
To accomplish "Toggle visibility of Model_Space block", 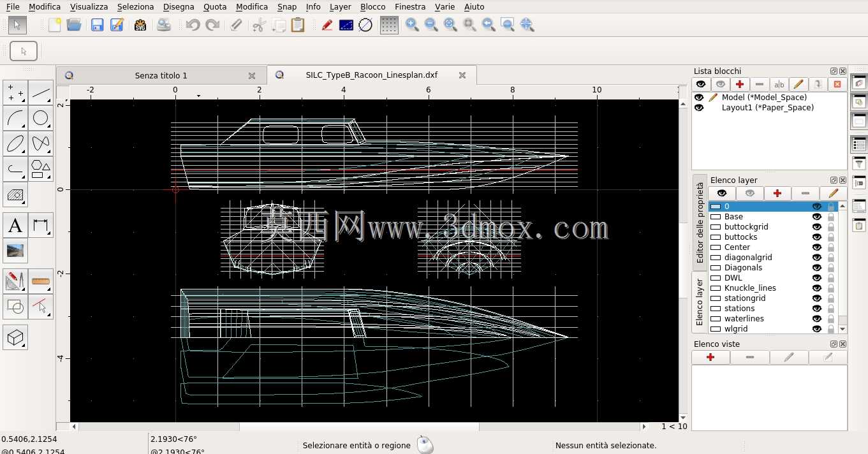I will 699,98.
